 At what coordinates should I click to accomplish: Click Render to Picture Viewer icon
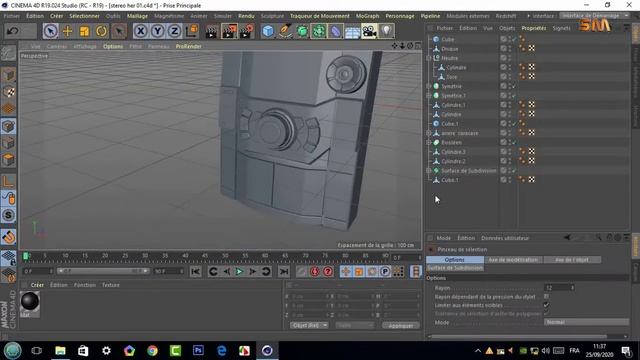click(229, 31)
